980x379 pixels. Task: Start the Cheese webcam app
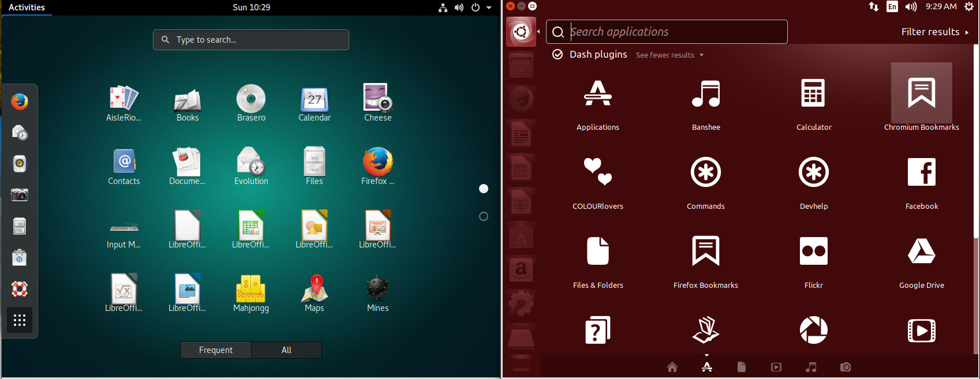pos(378,98)
